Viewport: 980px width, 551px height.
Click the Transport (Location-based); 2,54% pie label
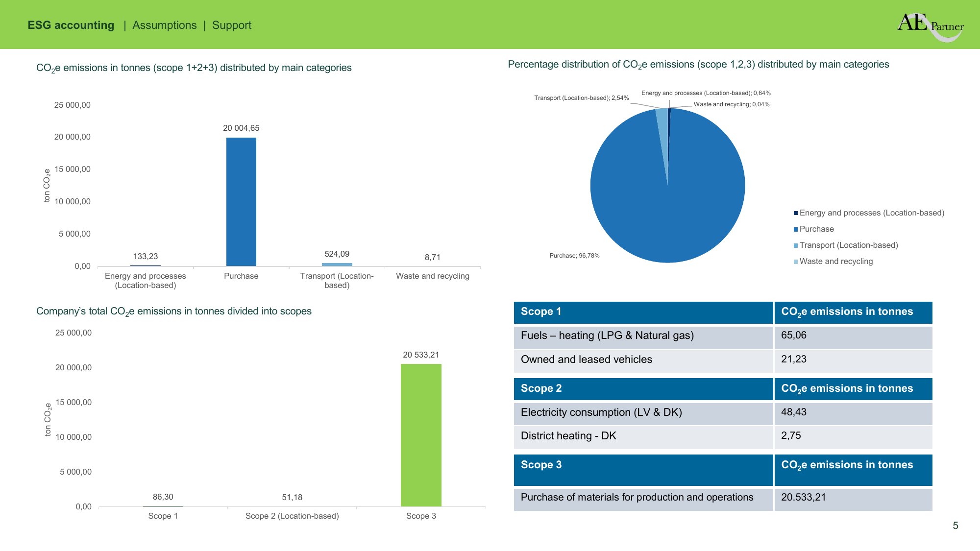tap(582, 98)
